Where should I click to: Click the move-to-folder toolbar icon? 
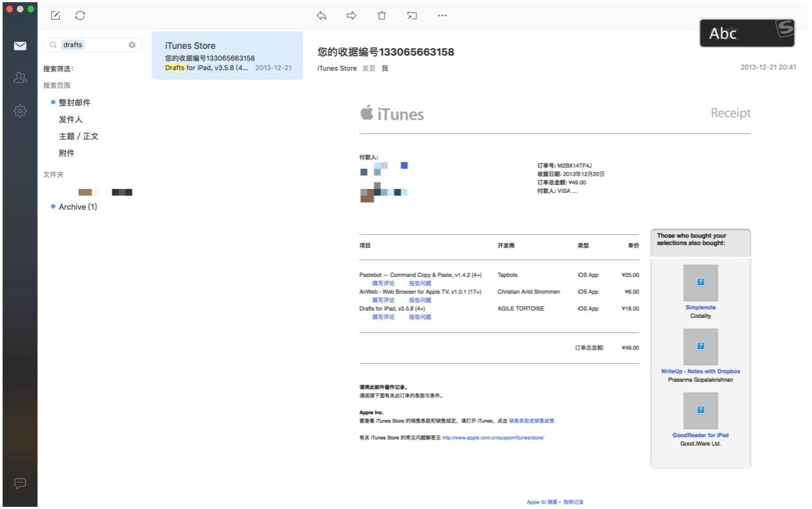(412, 15)
